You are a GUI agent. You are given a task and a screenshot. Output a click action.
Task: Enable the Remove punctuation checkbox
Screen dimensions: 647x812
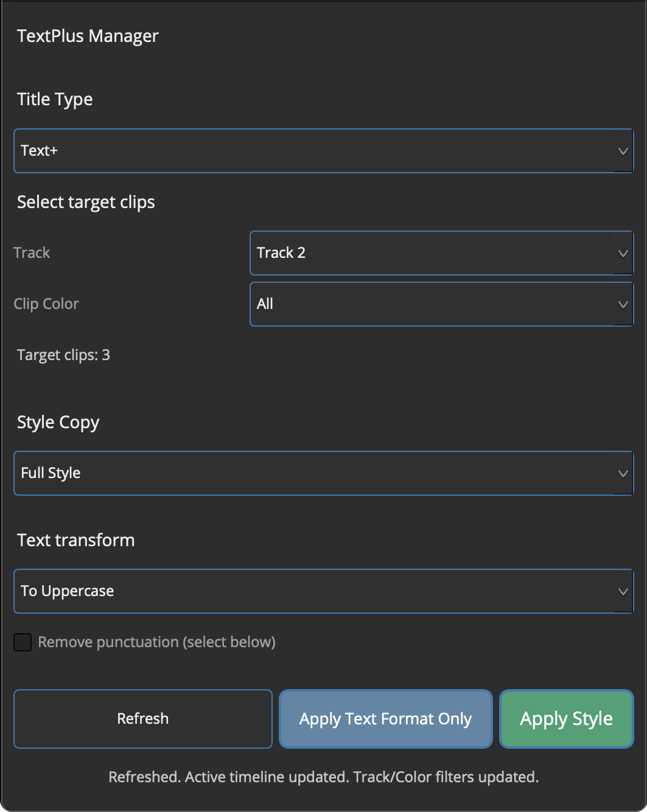23,642
